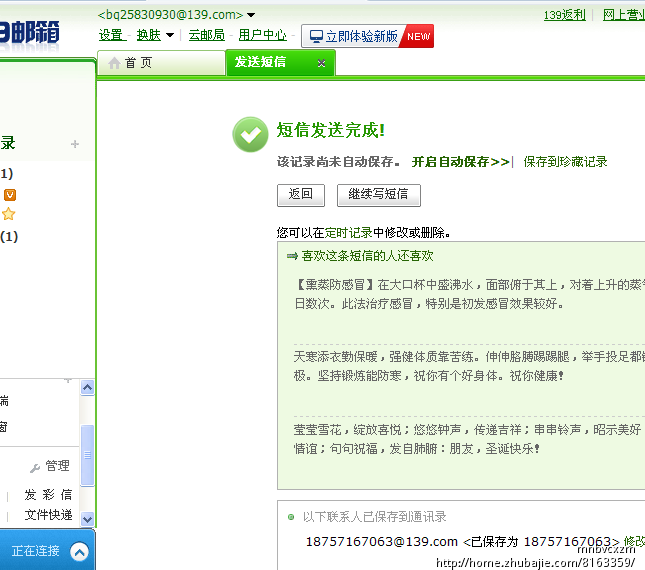This screenshot has height=570, width=645.
Task: Click the 139邮箱 logo
Action: 30,33
